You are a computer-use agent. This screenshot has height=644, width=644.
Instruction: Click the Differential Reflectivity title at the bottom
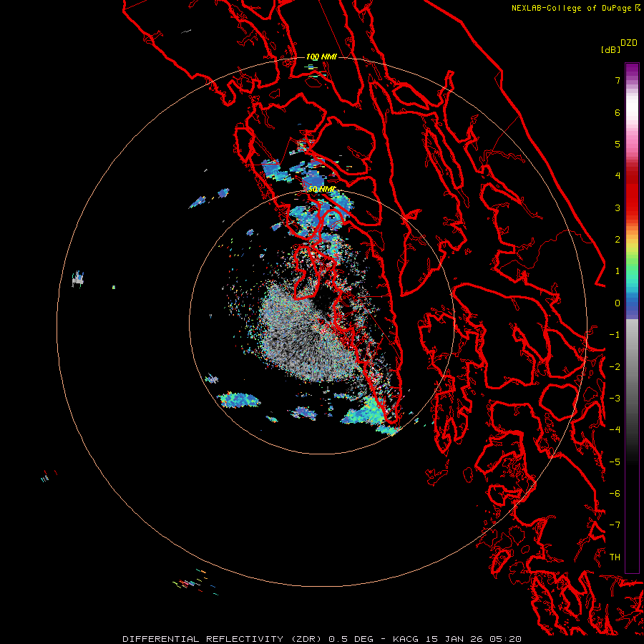322,639
